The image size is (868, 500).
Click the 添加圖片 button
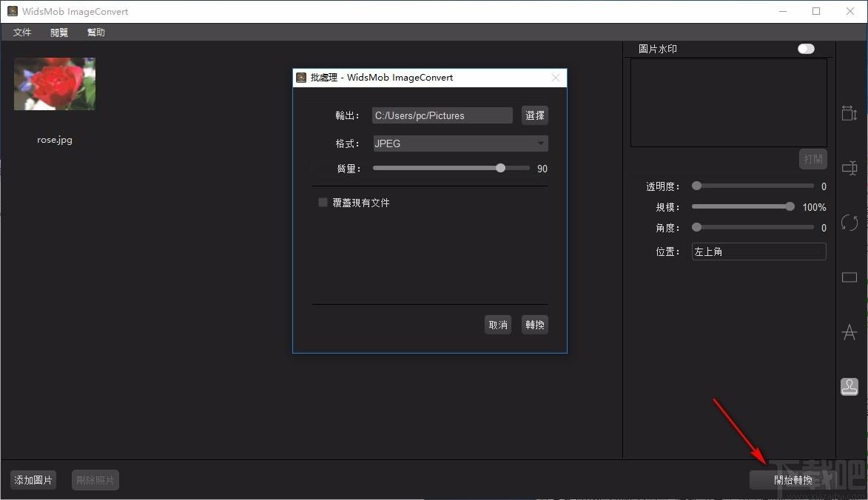33,480
